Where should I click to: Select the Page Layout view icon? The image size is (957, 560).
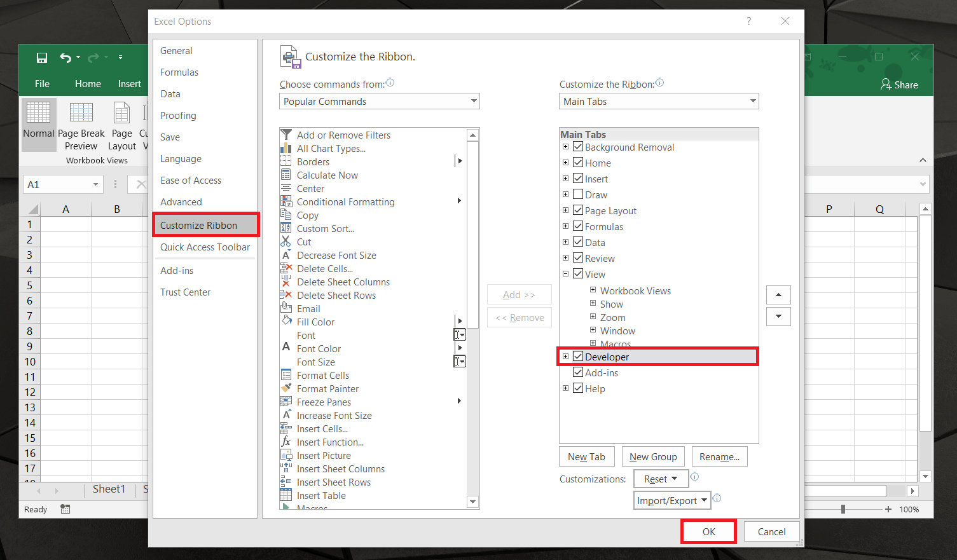click(121, 113)
